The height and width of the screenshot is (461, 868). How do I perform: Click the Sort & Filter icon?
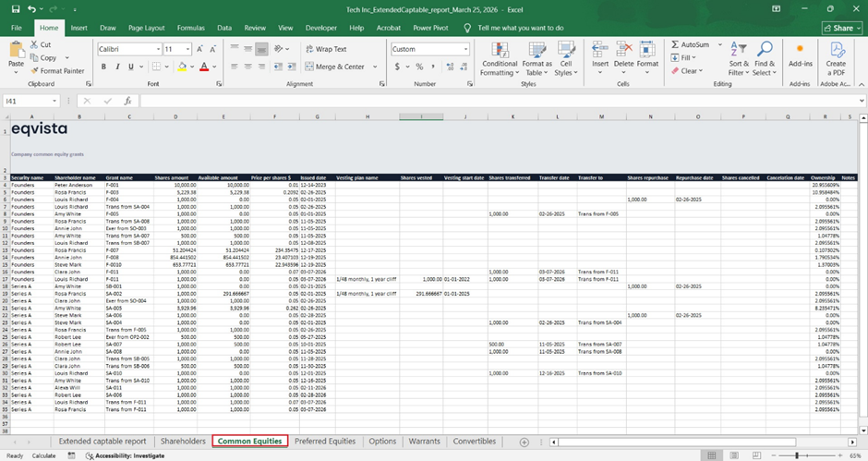coord(738,48)
